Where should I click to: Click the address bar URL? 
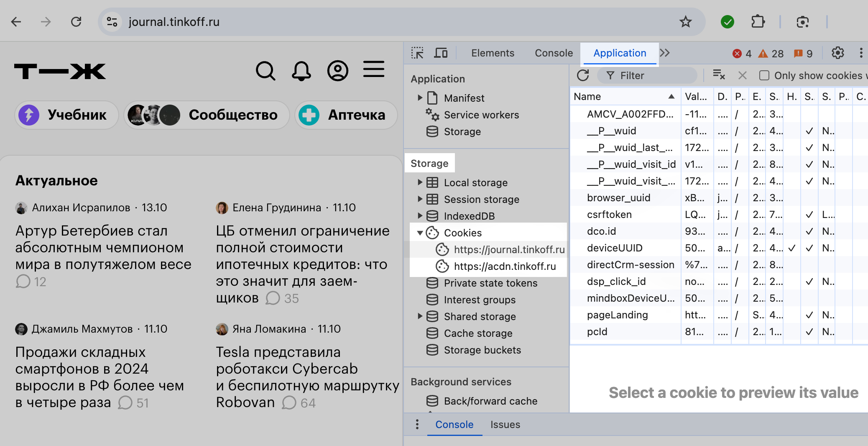[174, 22]
